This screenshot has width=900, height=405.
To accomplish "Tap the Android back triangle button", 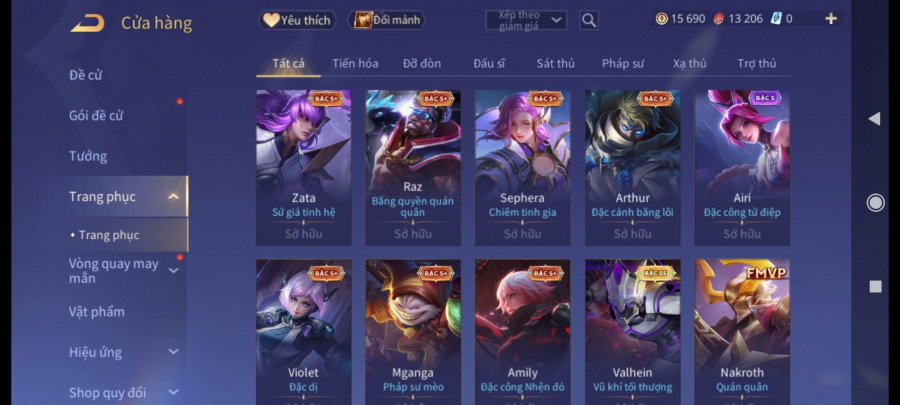I will [x=874, y=119].
